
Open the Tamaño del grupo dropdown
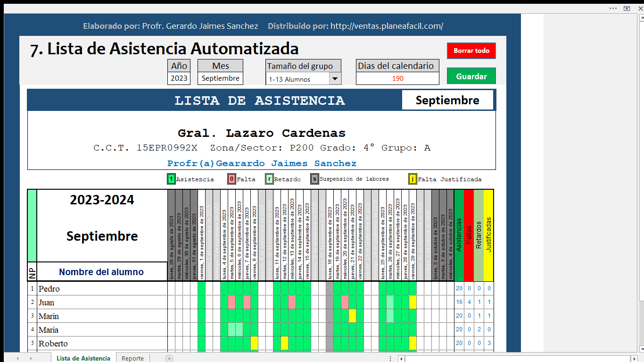(x=335, y=78)
